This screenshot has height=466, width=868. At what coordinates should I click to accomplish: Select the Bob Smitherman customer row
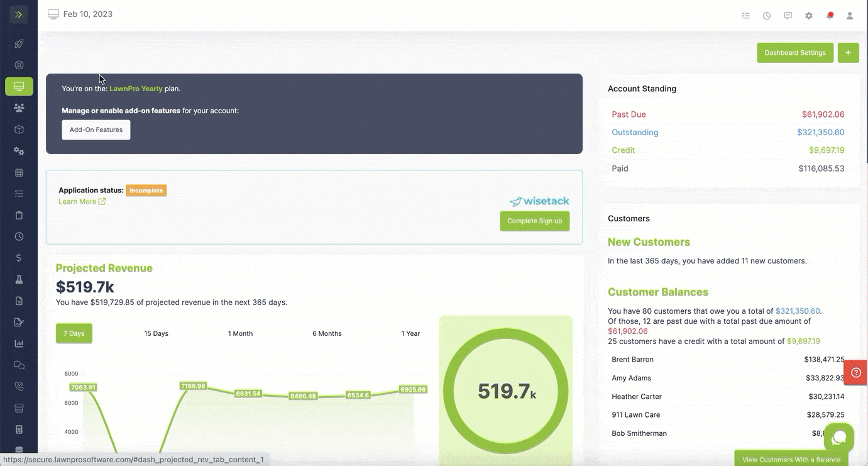coord(728,433)
